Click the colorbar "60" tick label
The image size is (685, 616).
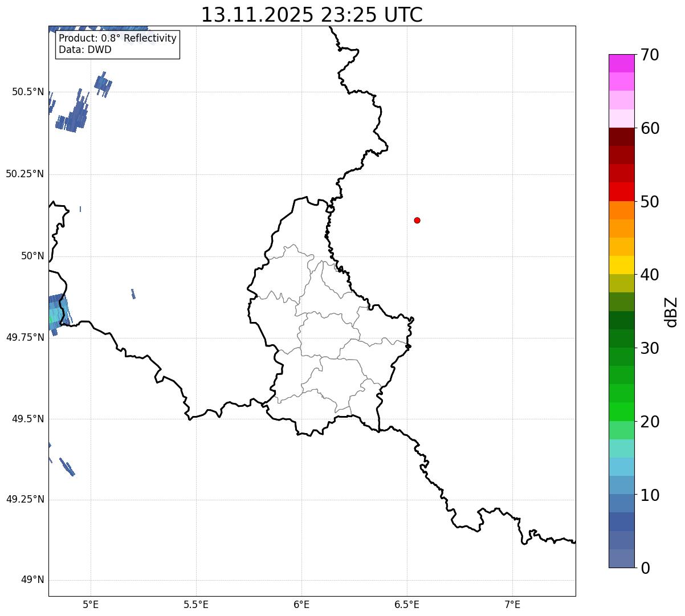[650, 128]
